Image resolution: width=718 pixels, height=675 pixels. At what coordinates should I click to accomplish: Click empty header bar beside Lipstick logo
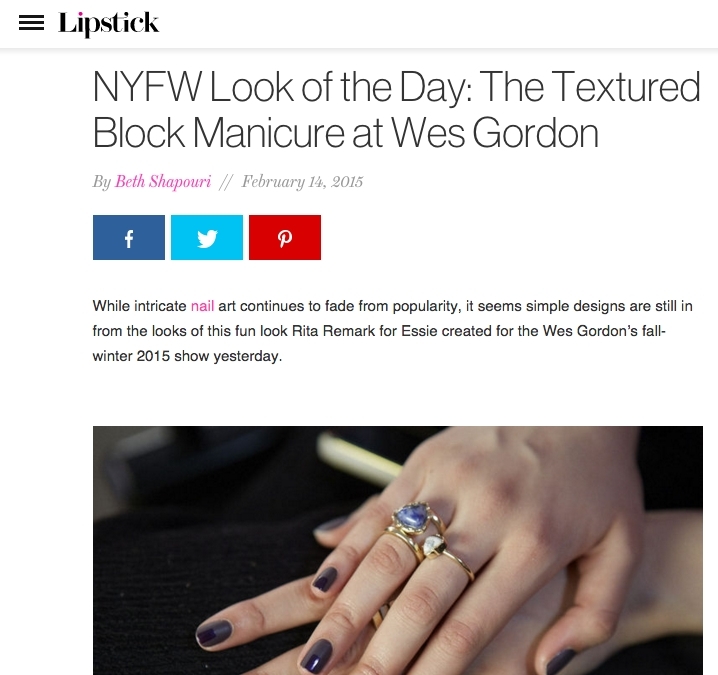[x=435, y=24]
